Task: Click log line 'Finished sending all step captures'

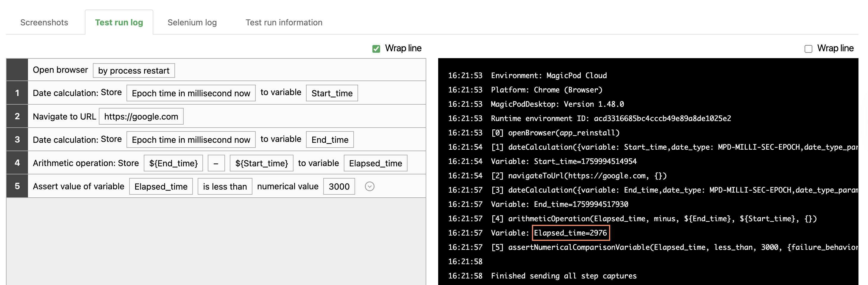Action: (x=564, y=276)
